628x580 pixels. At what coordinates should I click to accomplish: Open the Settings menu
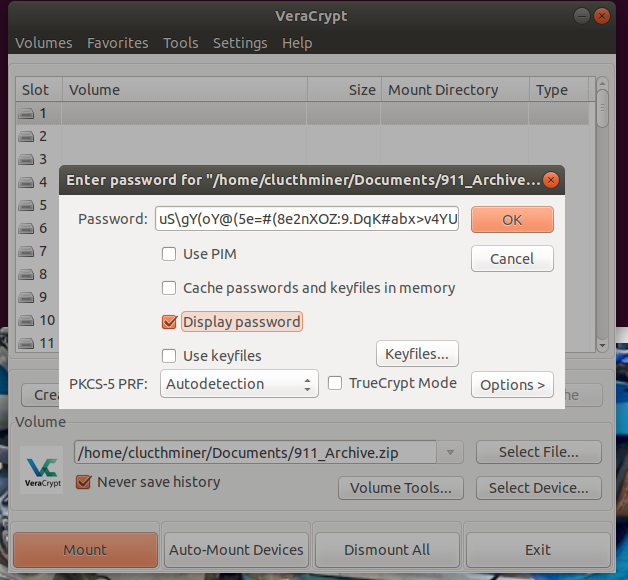[240, 43]
